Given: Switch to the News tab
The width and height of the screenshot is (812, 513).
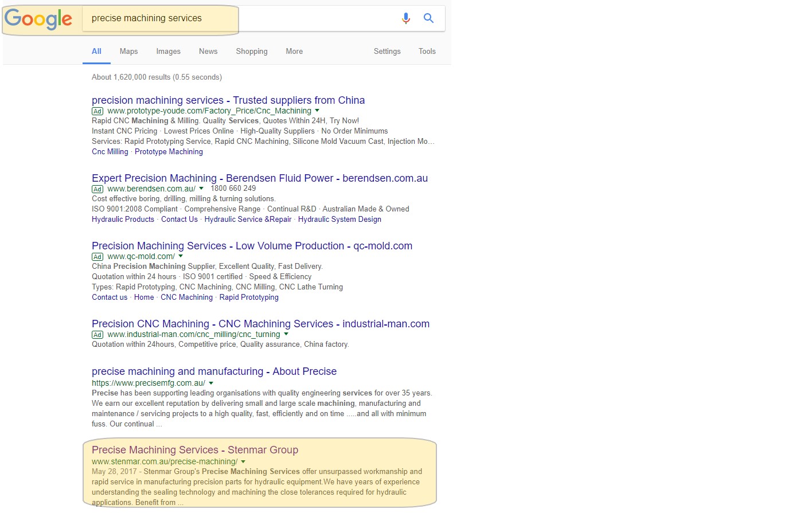Looking at the screenshot, I should click(208, 51).
